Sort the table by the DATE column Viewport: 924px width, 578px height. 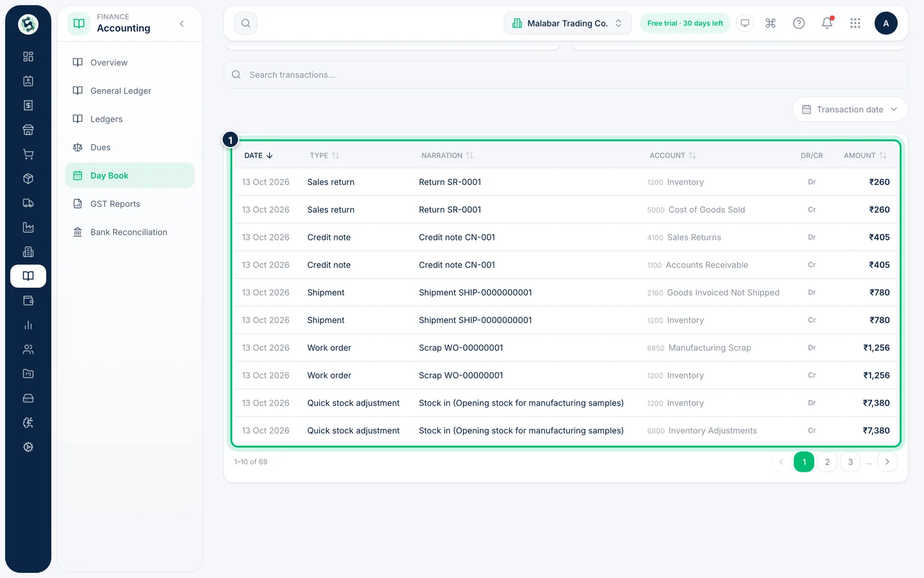click(x=258, y=155)
